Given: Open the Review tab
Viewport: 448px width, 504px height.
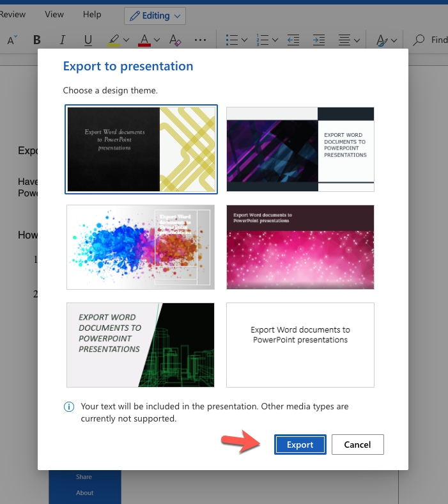Looking at the screenshot, I should click(x=12, y=15).
